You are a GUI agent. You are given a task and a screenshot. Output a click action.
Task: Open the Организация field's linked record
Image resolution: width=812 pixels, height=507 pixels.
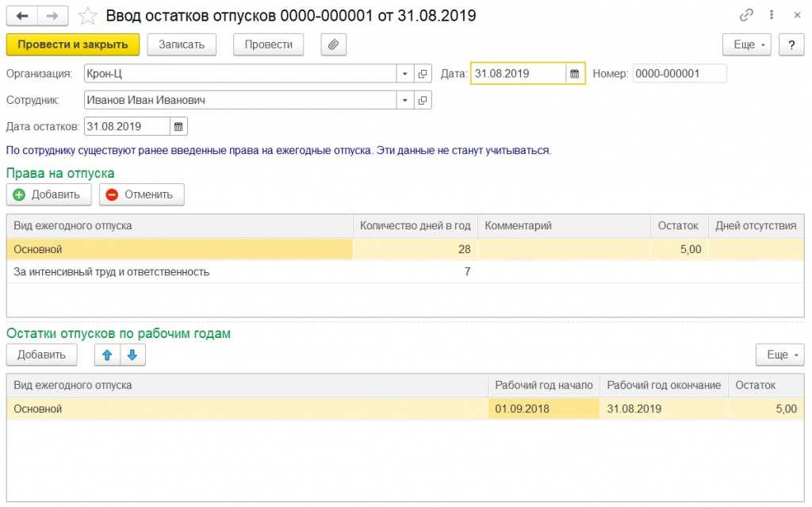coord(423,74)
